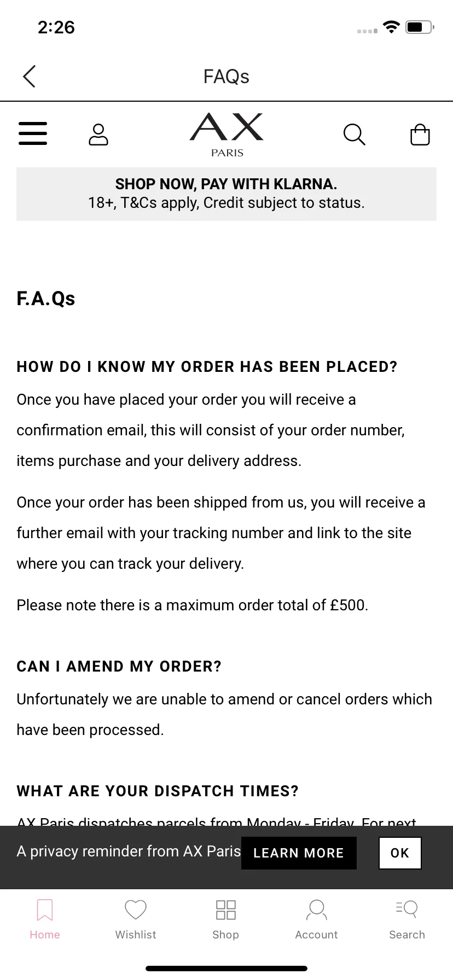Image resolution: width=453 pixels, height=980 pixels.
Task: Dismiss privacy reminder with OK
Action: [x=400, y=853]
